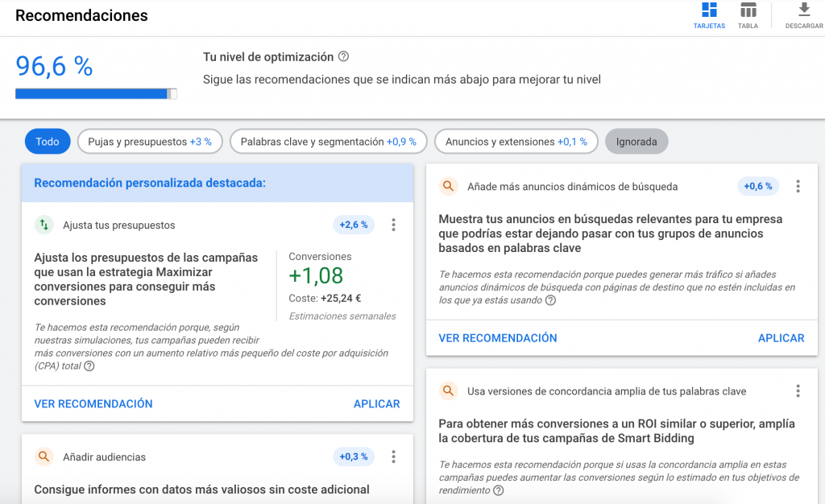Toggle the Palabras clave y segmentación filter
Image resolution: width=825 pixels, height=504 pixels.
tap(328, 141)
